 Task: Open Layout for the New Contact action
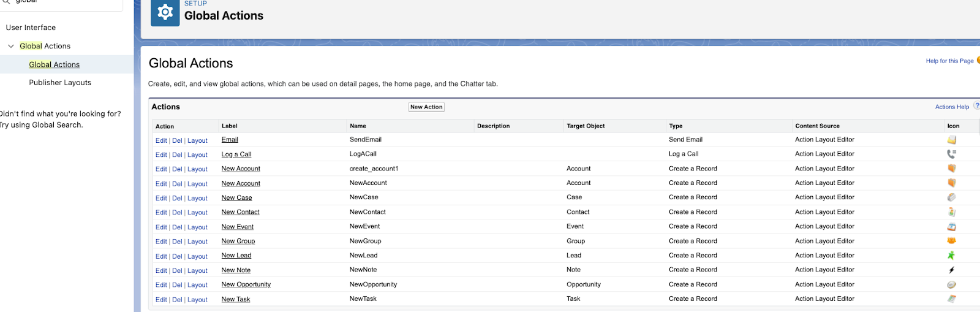(x=197, y=213)
